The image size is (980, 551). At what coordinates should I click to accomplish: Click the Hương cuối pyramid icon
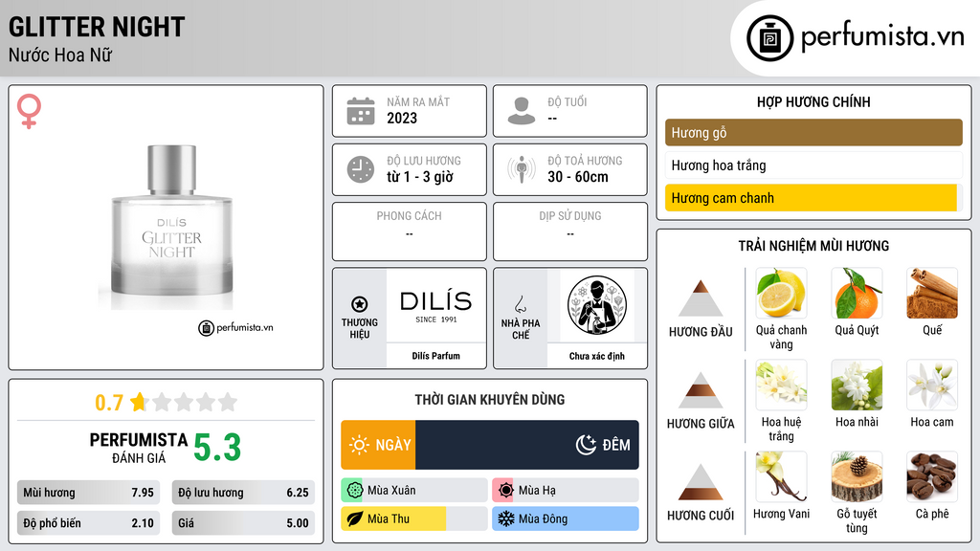coord(701,482)
